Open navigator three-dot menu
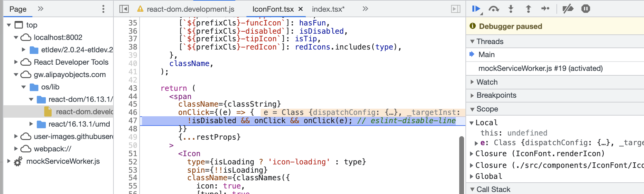This screenshot has width=644, height=194. pyautogui.click(x=103, y=9)
